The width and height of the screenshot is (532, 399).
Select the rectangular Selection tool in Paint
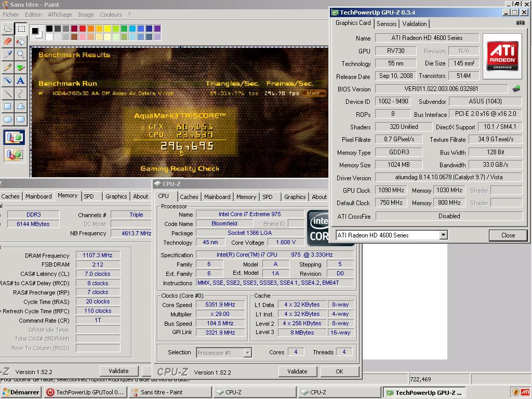pyautogui.click(x=21, y=29)
